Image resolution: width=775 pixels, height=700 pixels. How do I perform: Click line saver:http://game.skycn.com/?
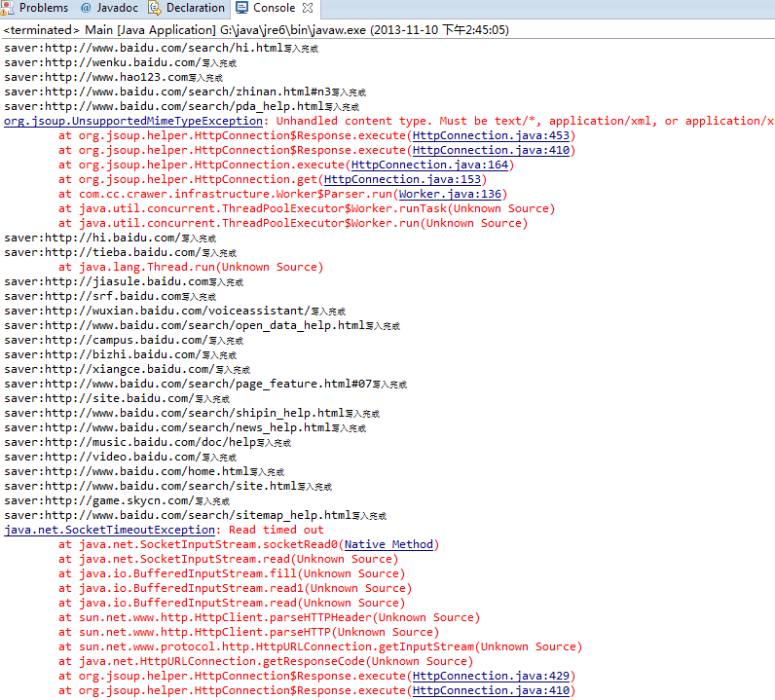(x=117, y=500)
